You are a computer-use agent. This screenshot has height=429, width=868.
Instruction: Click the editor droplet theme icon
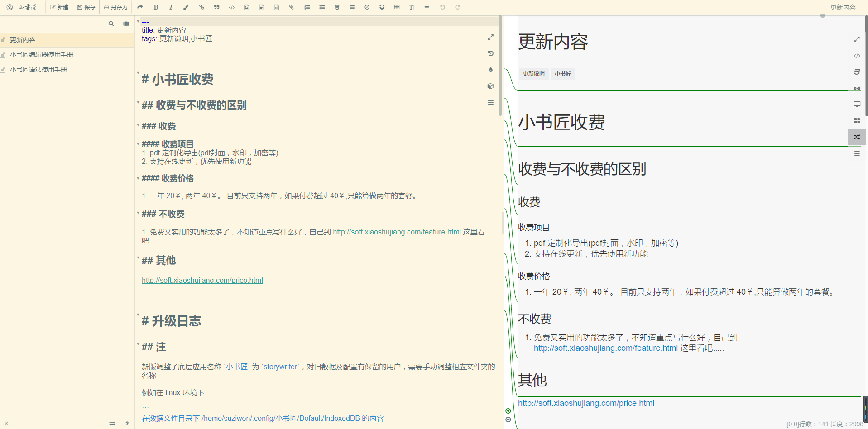pos(490,70)
